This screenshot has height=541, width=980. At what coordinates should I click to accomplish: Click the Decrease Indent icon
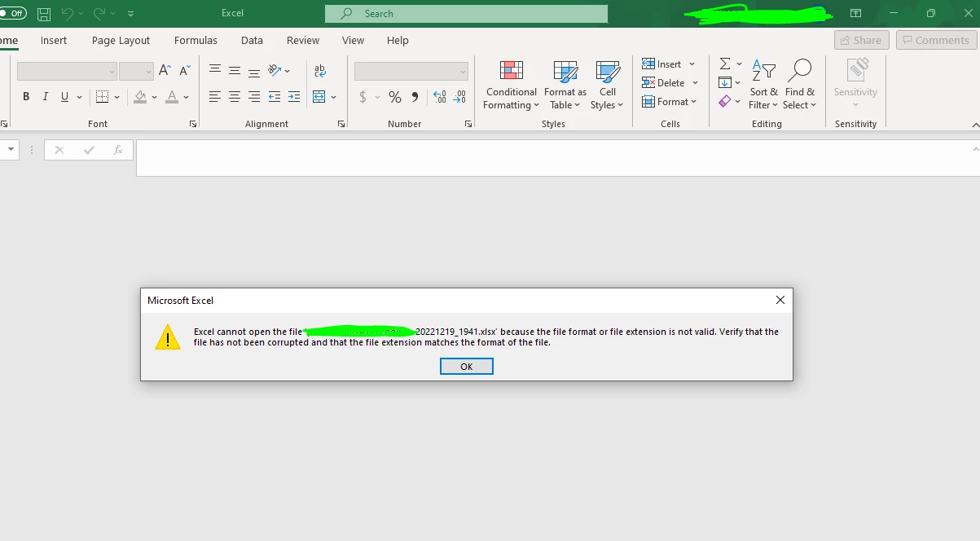pos(275,97)
